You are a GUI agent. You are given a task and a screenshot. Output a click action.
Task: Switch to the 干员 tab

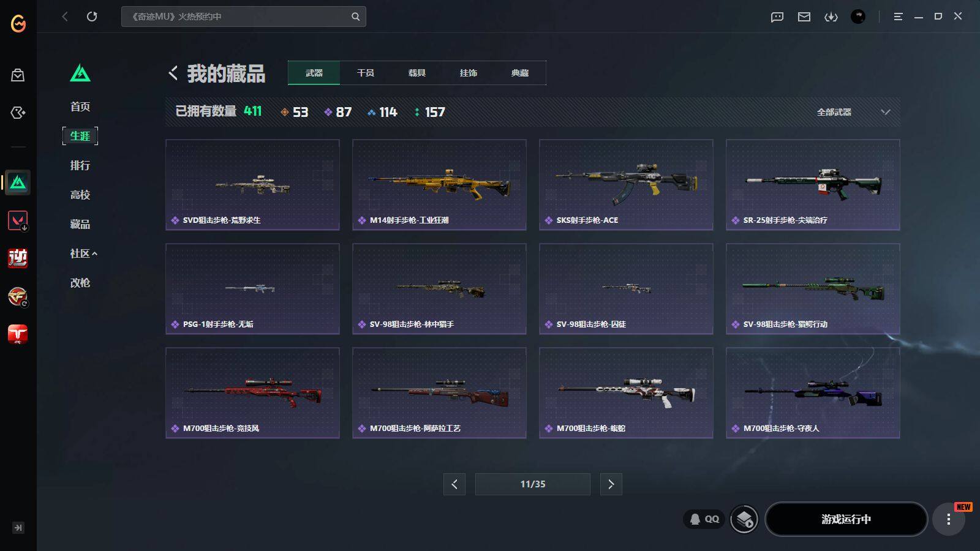[x=366, y=73]
